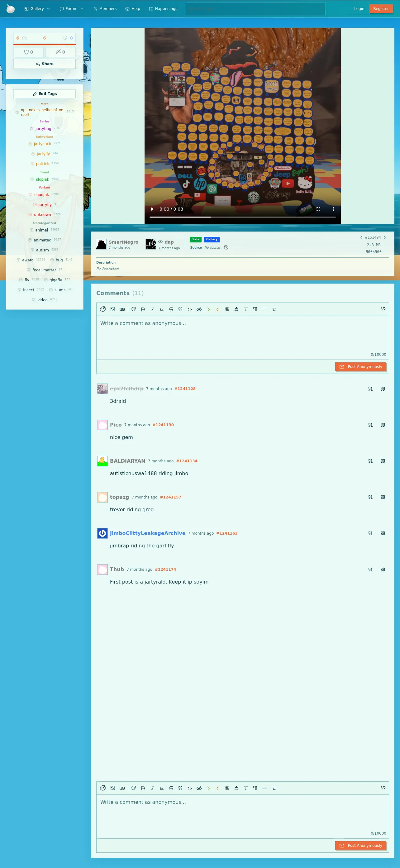
Task: Click the Login button
Action: 359,9
